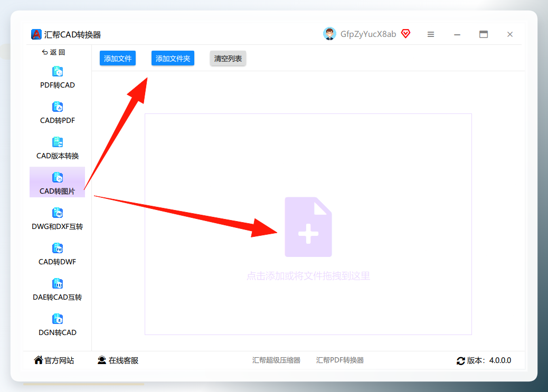Viewport: 548px width, 392px height.
Task: Go back using 返回
Action: click(53, 52)
